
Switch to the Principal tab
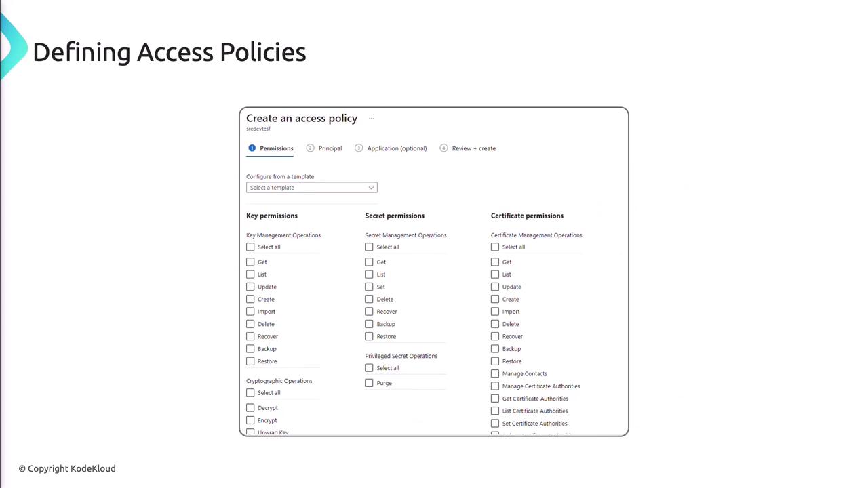click(330, 148)
